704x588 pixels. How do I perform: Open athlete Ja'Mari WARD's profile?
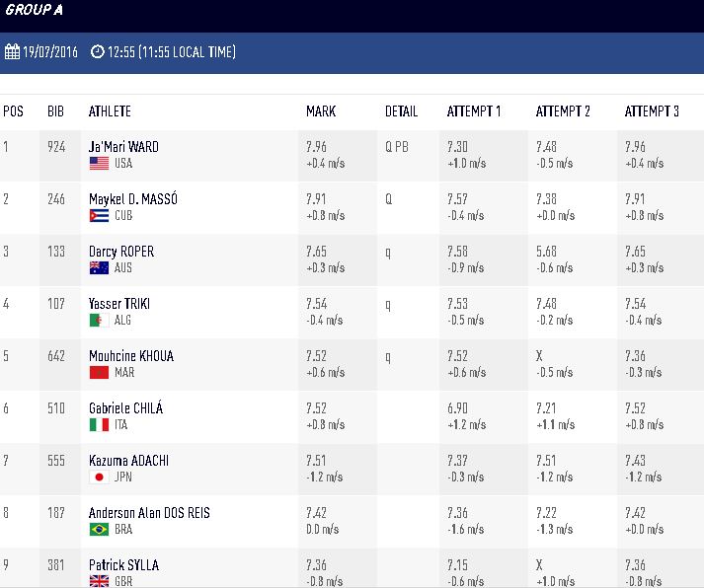coord(123,147)
